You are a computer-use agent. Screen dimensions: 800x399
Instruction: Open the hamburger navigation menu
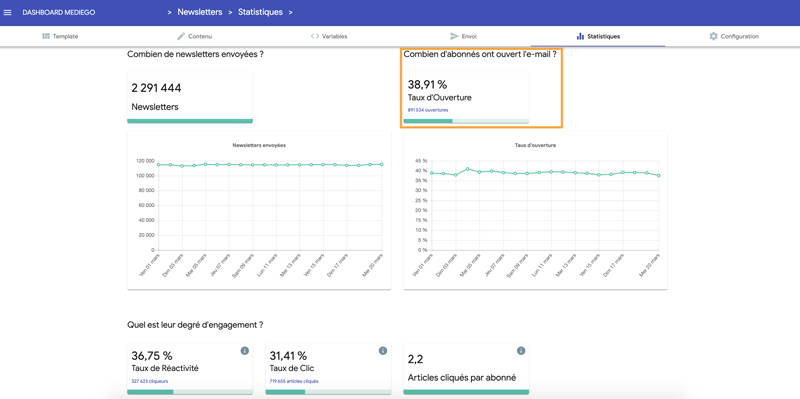coord(7,12)
